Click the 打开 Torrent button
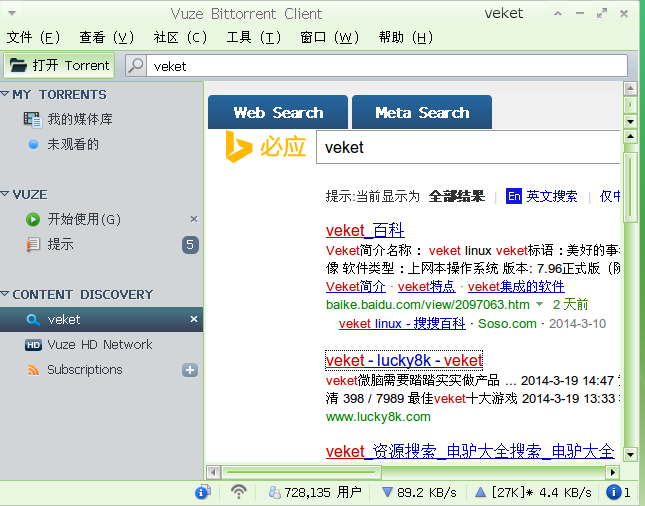Image resolution: width=645 pixels, height=506 pixels. coord(59,65)
